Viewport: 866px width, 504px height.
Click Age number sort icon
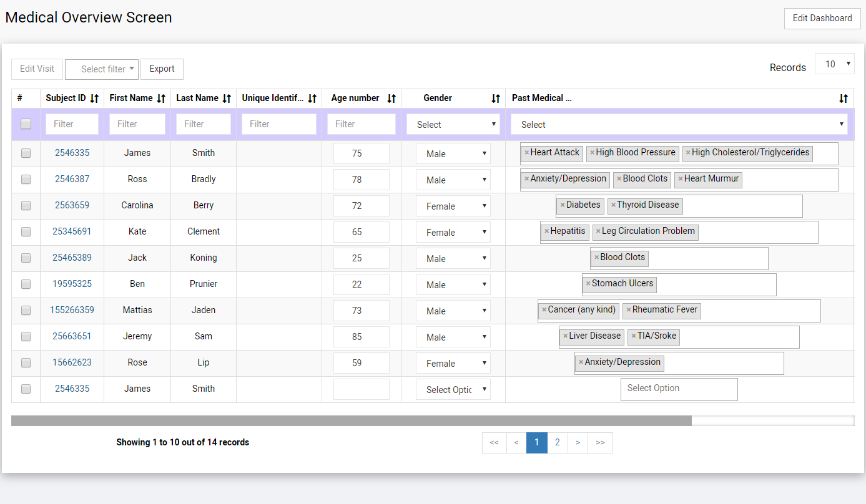click(x=391, y=99)
